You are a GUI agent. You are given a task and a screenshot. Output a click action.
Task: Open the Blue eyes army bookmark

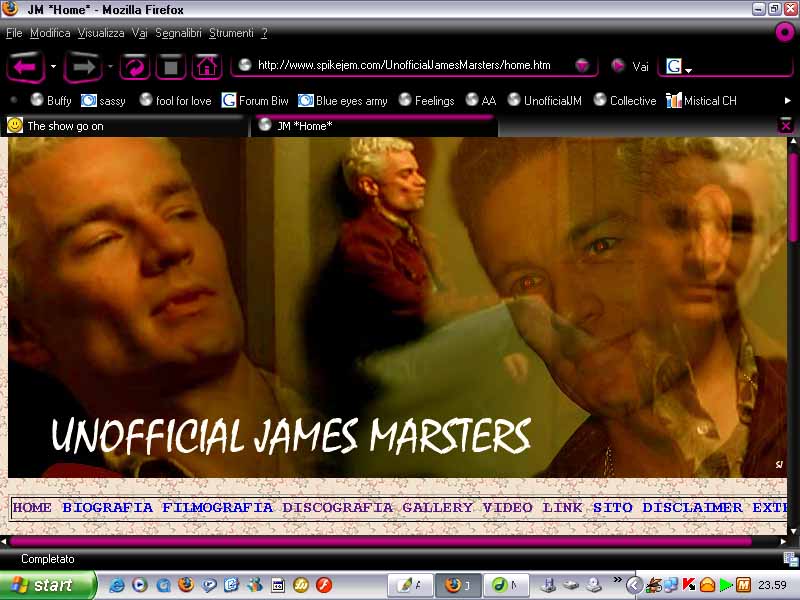coord(343,101)
